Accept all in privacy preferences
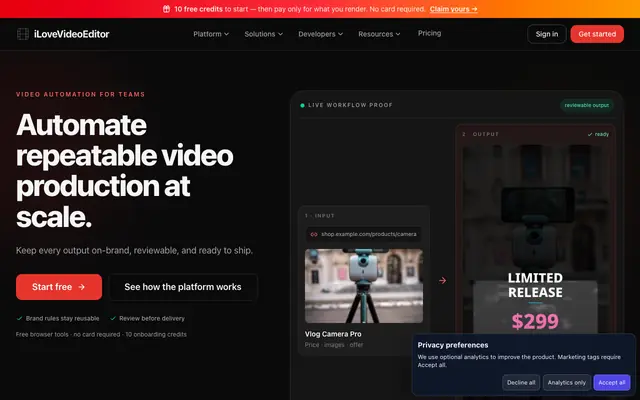 (611, 382)
